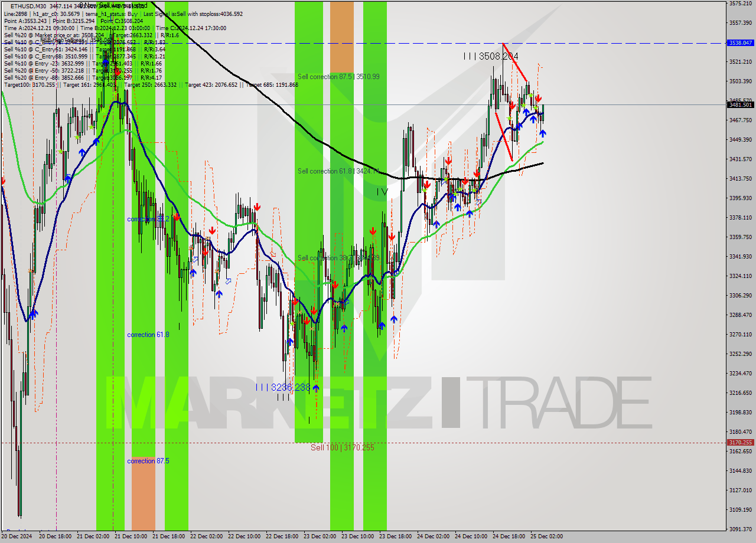Click the red 3170.255 price tag
756x543 pixels.
click(740, 442)
